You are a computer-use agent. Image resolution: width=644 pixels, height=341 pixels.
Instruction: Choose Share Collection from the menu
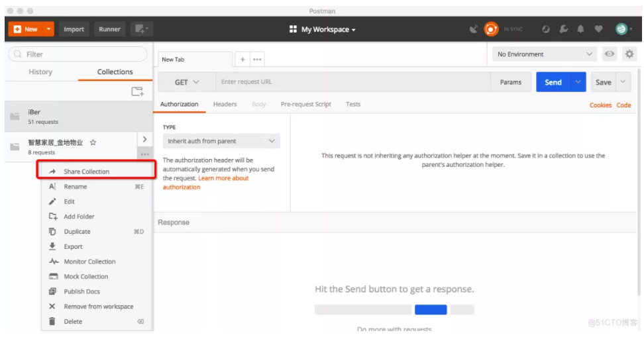point(97,171)
